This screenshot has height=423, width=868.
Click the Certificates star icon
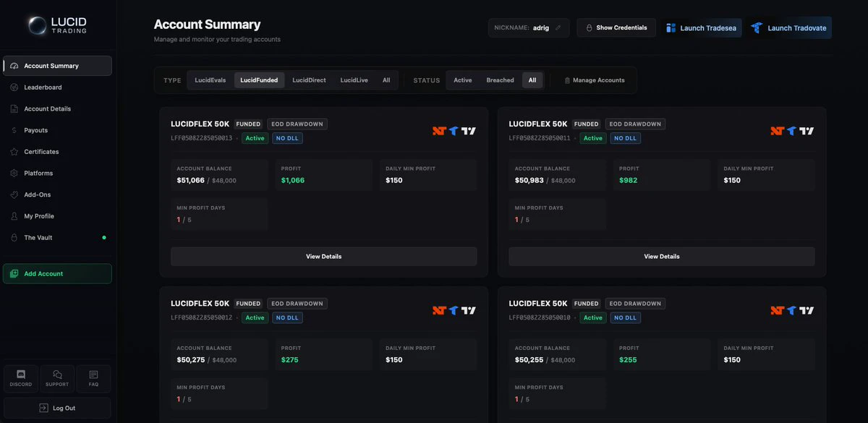pos(14,152)
